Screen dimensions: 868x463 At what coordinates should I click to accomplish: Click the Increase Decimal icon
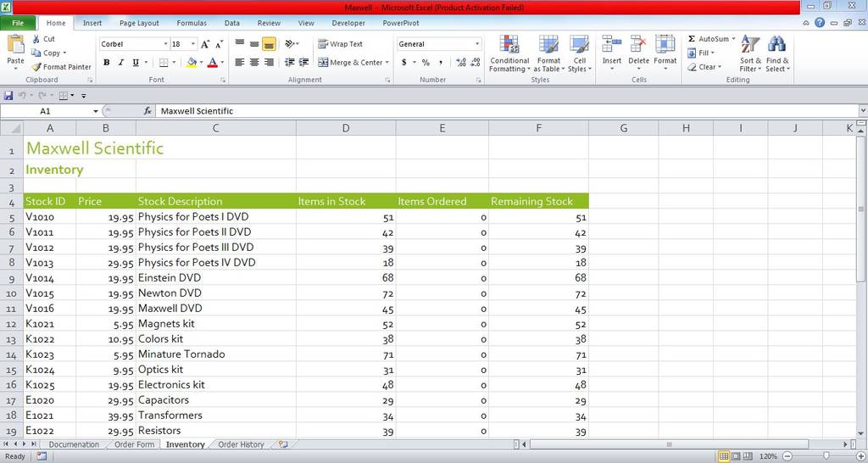coord(460,63)
